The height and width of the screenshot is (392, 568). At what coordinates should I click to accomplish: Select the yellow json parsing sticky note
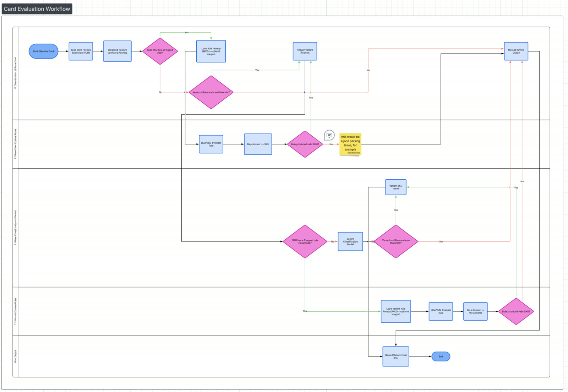(x=350, y=144)
